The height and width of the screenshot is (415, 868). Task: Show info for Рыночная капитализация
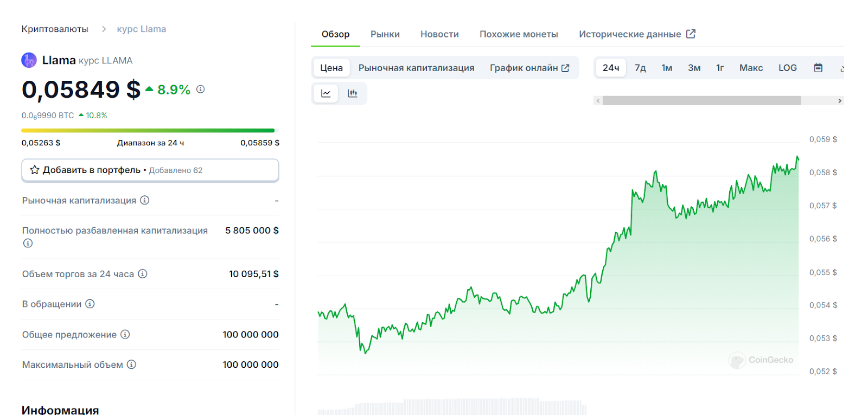(x=145, y=200)
